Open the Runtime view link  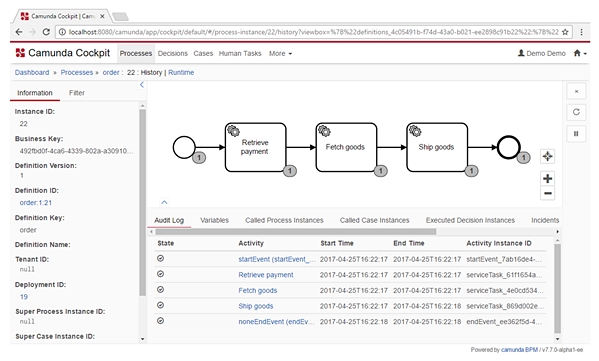[181, 72]
